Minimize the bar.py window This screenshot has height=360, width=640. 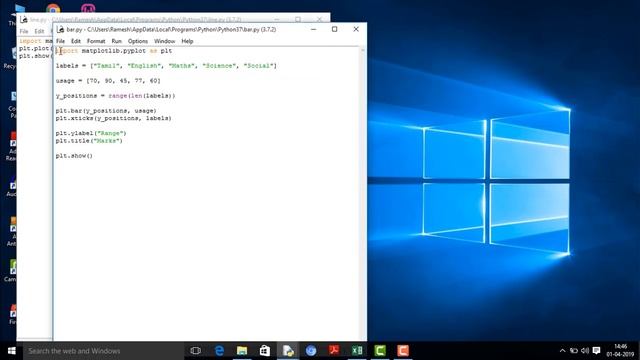point(313,29)
